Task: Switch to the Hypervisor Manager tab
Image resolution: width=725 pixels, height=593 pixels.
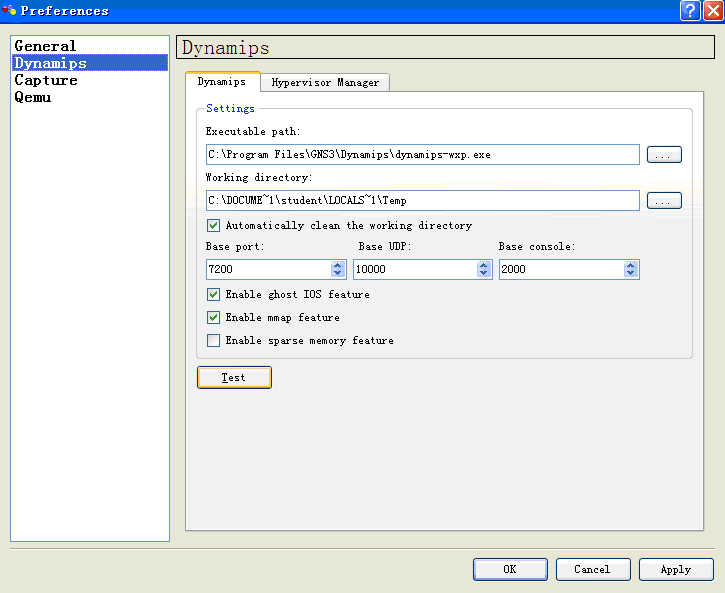Action: (325, 83)
